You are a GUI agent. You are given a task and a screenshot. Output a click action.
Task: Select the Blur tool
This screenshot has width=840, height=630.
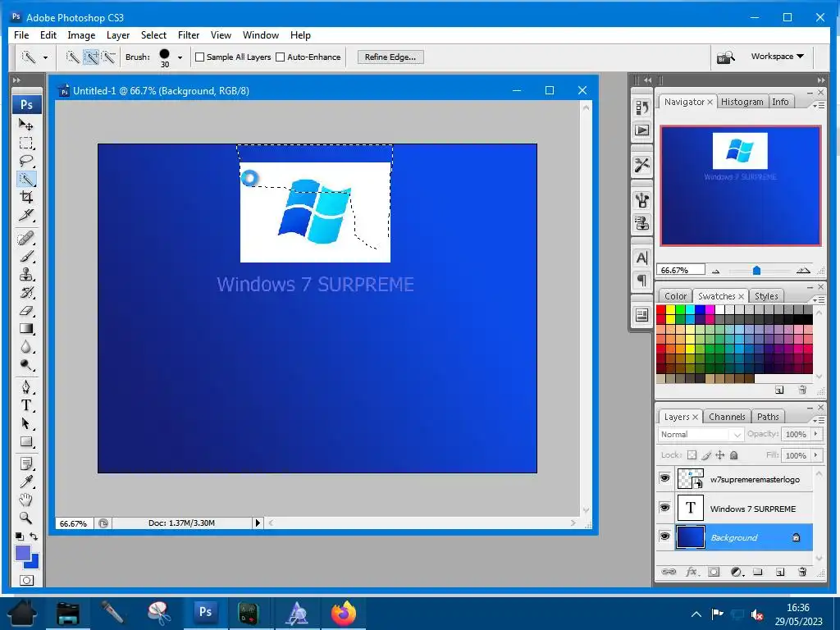pyautogui.click(x=25, y=347)
